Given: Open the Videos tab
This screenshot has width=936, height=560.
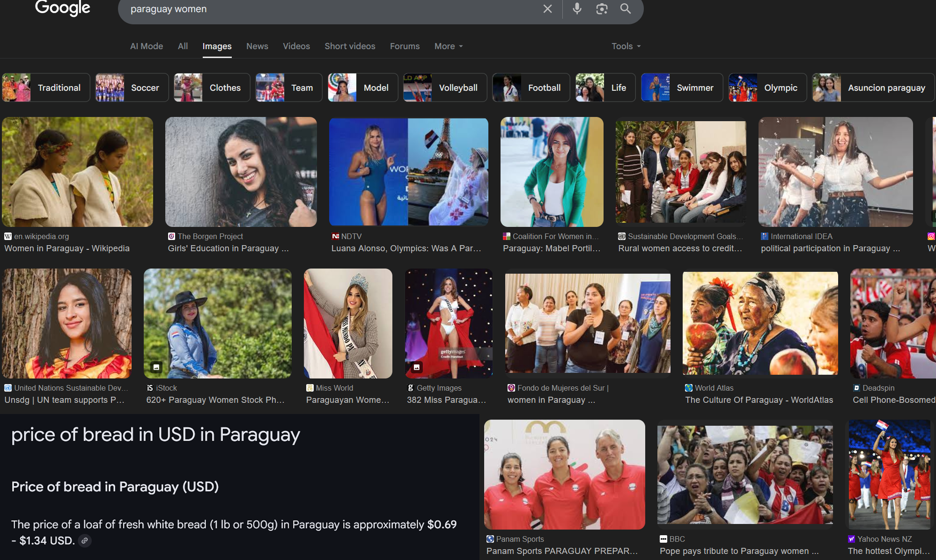Looking at the screenshot, I should point(296,46).
